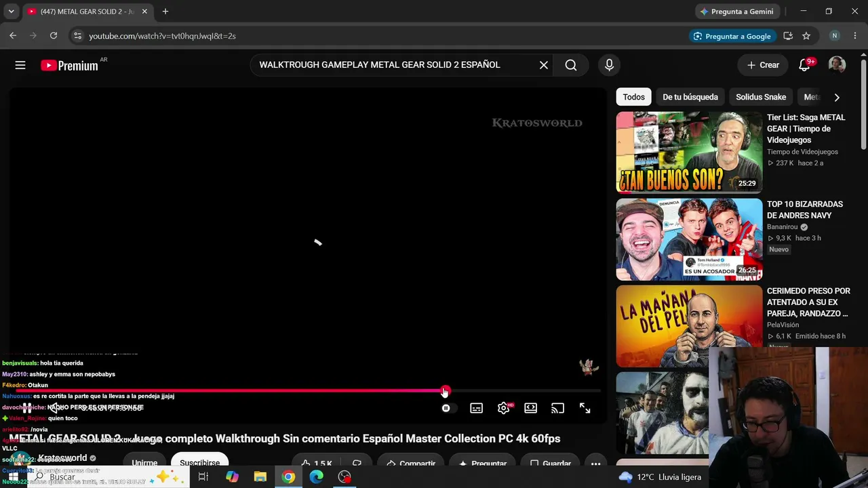The height and width of the screenshot is (488, 868).
Task: Open File Explorer from the taskbar
Action: [x=260, y=477]
